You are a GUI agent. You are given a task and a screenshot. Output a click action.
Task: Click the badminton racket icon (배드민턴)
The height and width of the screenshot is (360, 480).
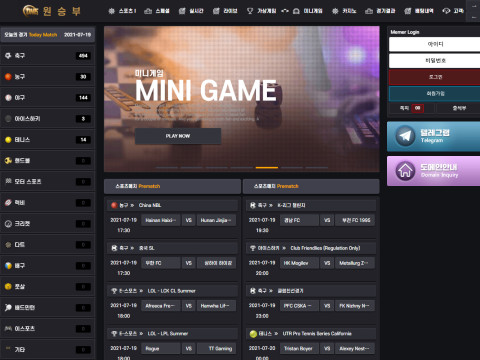(8, 308)
